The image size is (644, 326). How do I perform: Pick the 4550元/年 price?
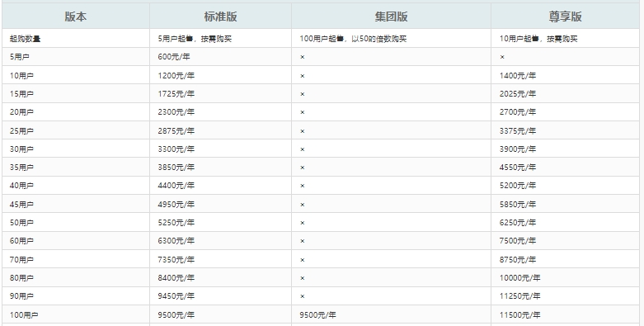click(518, 168)
